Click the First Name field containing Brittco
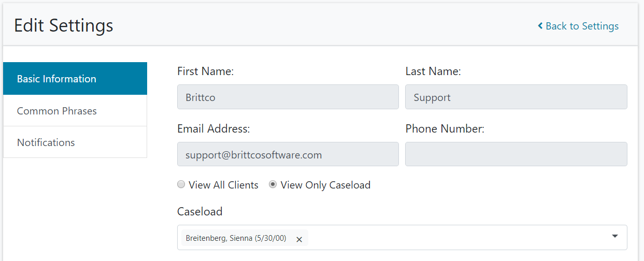The width and height of the screenshot is (644, 261). pos(288,97)
